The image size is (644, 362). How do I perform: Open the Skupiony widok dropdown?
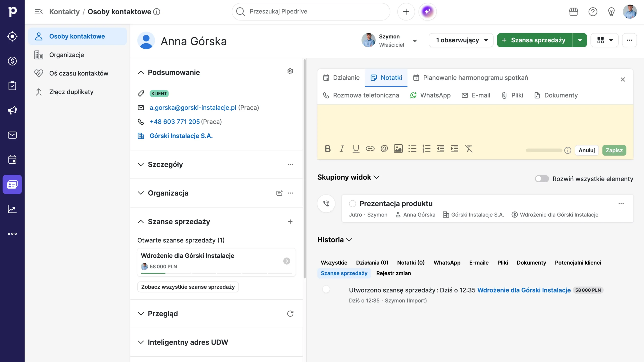(x=348, y=177)
